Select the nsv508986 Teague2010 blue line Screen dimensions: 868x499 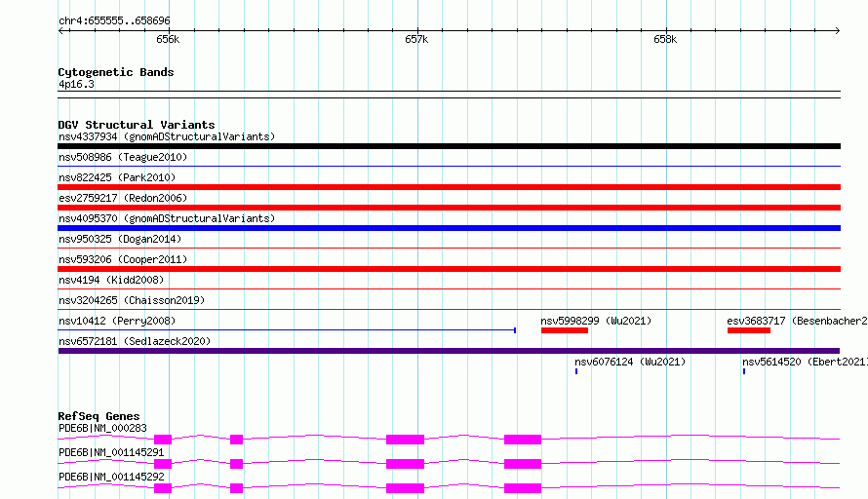tap(449, 166)
